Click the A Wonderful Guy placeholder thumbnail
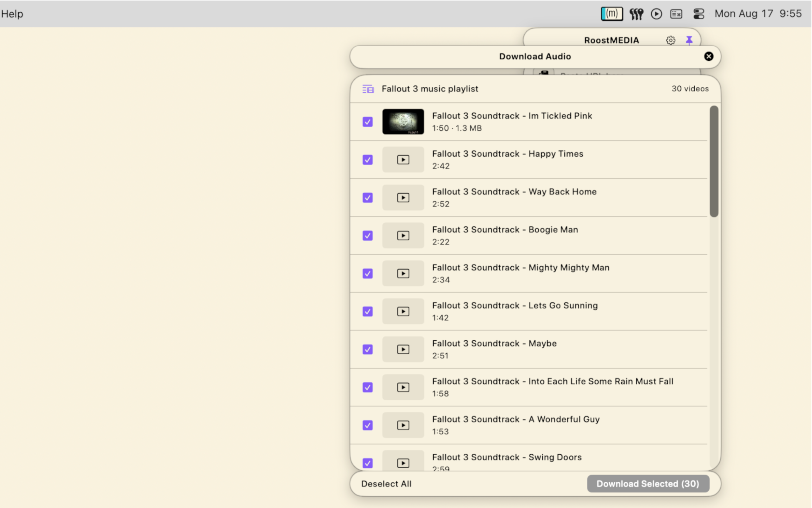Image resolution: width=812 pixels, height=508 pixels. pos(403,425)
